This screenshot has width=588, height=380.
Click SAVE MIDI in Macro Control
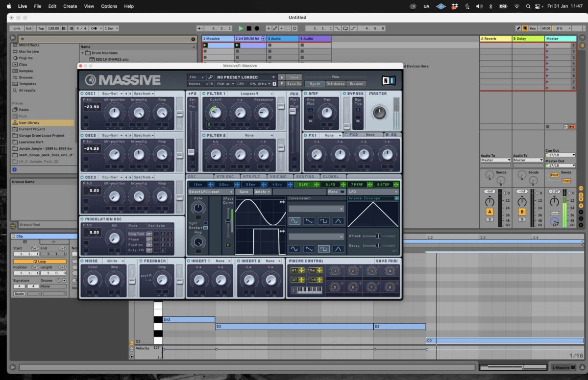click(x=387, y=261)
